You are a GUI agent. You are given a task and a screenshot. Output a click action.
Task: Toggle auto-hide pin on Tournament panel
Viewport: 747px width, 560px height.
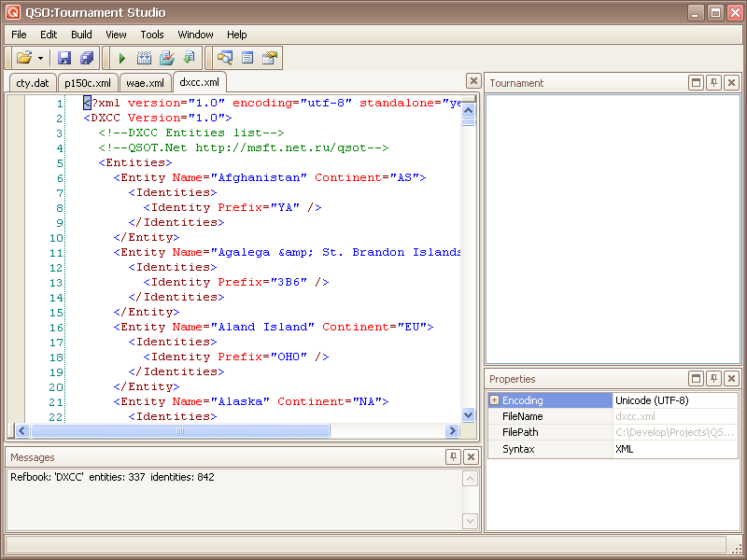click(713, 83)
